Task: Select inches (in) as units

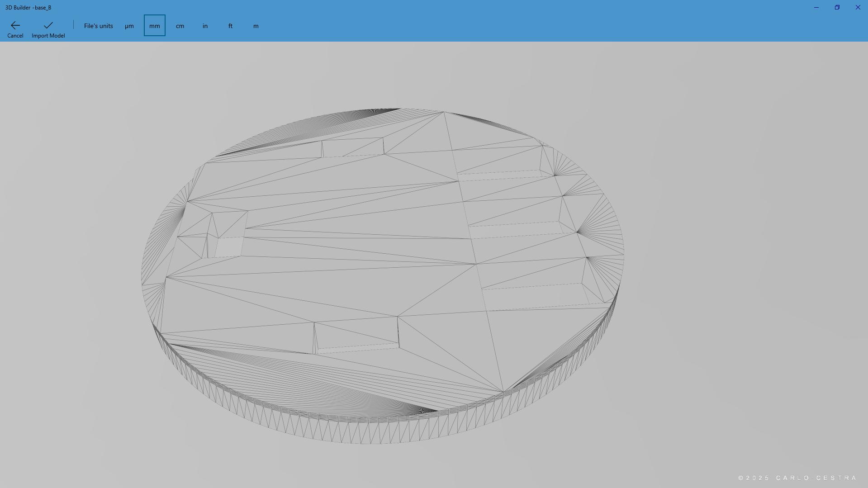Action: pos(205,26)
